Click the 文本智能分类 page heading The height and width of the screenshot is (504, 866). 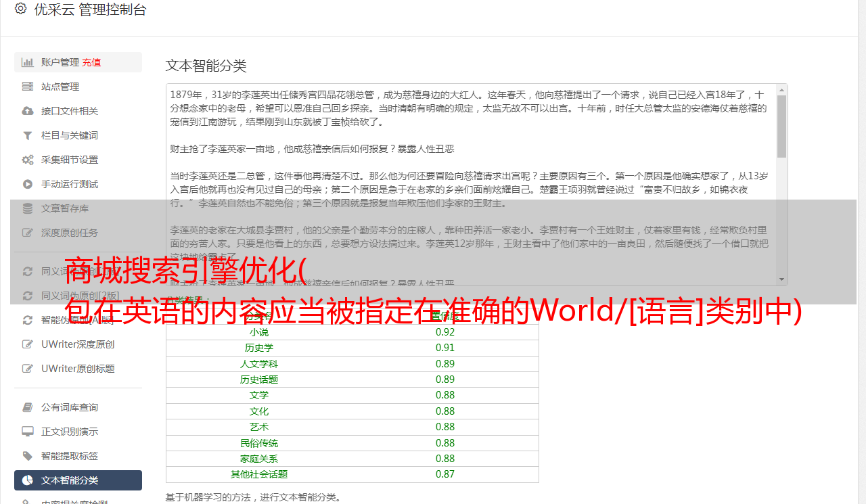[206, 66]
